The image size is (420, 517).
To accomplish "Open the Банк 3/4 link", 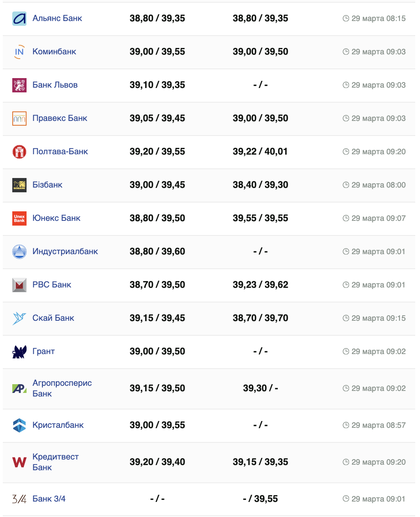I will tap(49, 499).
